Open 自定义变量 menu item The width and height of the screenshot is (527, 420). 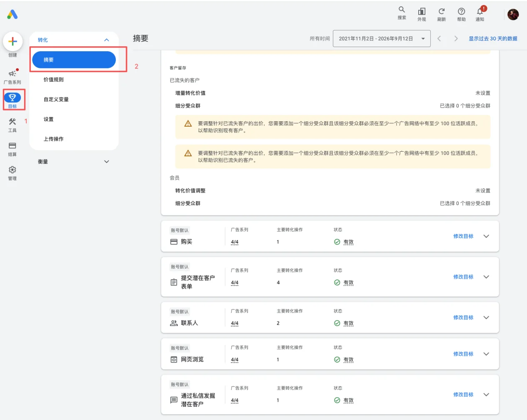pyautogui.click(x=56, y=100)
